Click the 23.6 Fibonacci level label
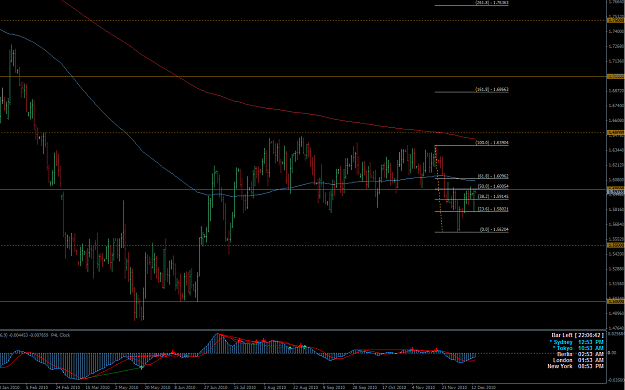Screen dimensions: 625x390 coord(493,209)
